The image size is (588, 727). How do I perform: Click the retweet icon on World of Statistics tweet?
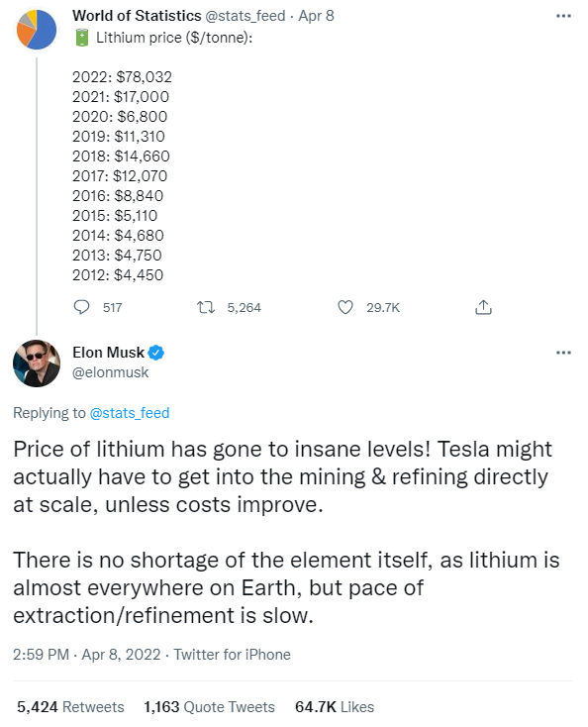206,307
